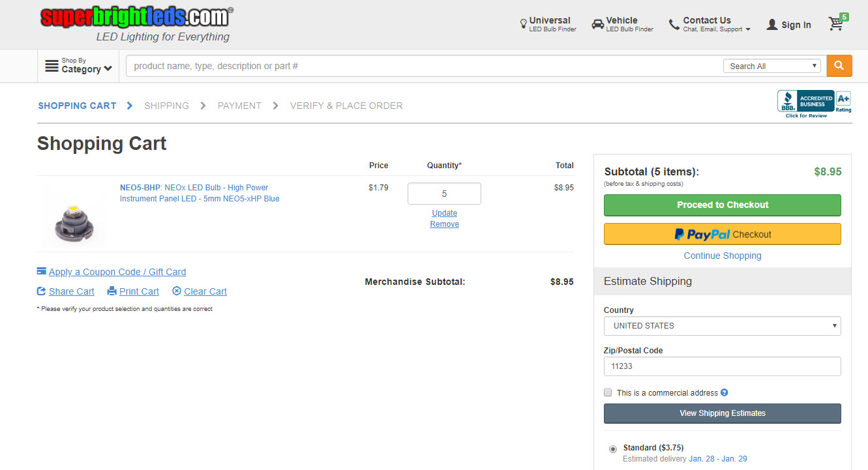Click the quantity input field

pyautogui.click(x=444, y=194)
